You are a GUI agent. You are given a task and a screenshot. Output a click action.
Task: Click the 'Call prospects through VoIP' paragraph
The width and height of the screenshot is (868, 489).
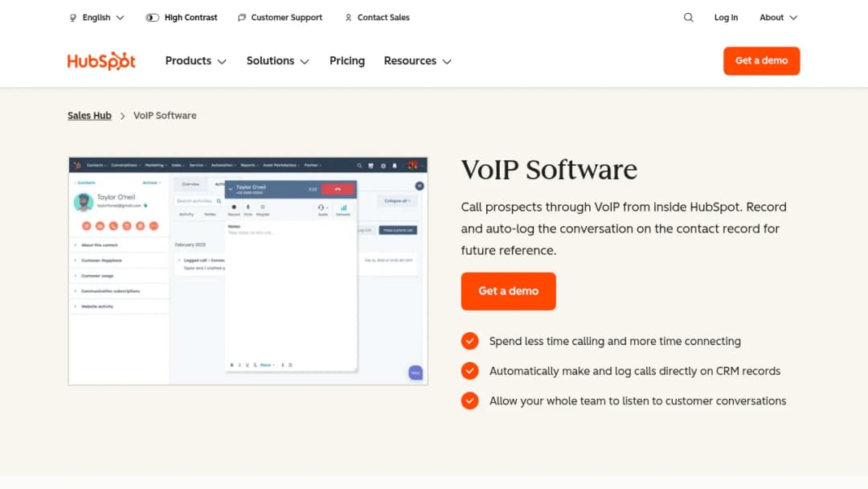point(624,228)
